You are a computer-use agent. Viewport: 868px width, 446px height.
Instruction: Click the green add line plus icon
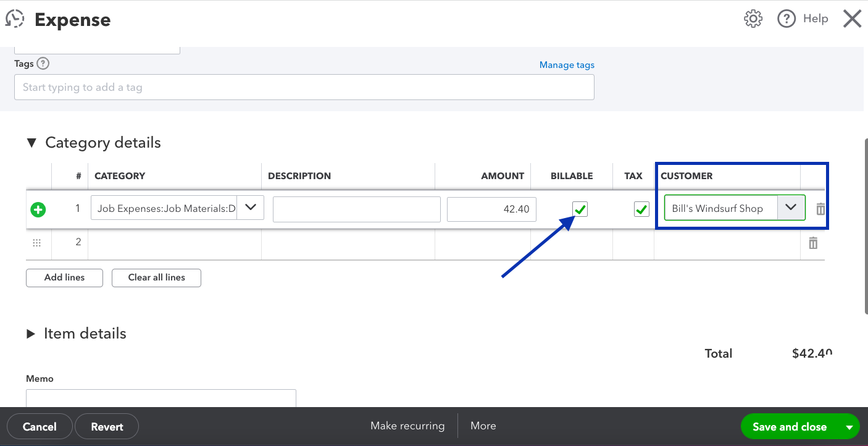(x=38, y=209)
